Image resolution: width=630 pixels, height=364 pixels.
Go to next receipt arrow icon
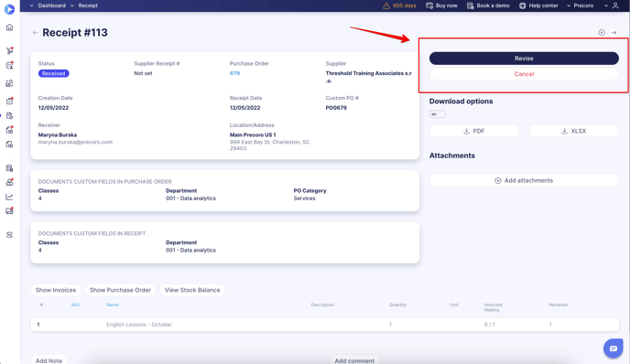coord(614,33)
